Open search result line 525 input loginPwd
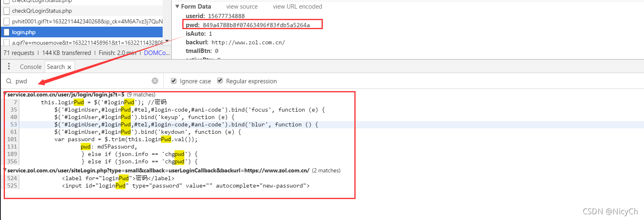Screen dimensions: 644x220 click(186, 186)
